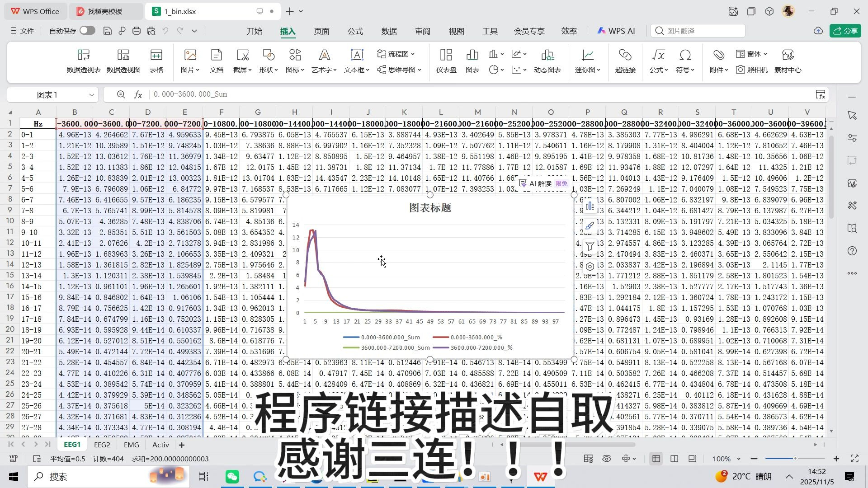Viewport: 868px width, 488px height.
Task: Open the EEG2 sheet tab
Action: click(x=102, y=445)
